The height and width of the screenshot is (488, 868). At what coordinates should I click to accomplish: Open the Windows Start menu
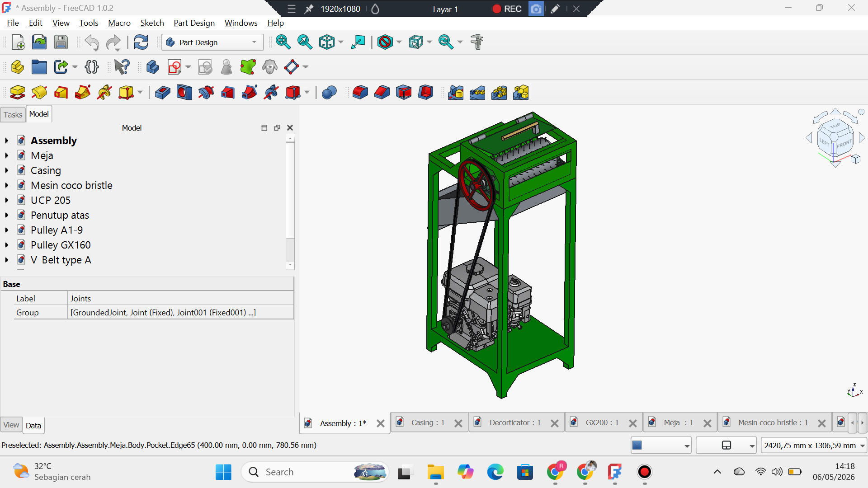tap(223, 472)
